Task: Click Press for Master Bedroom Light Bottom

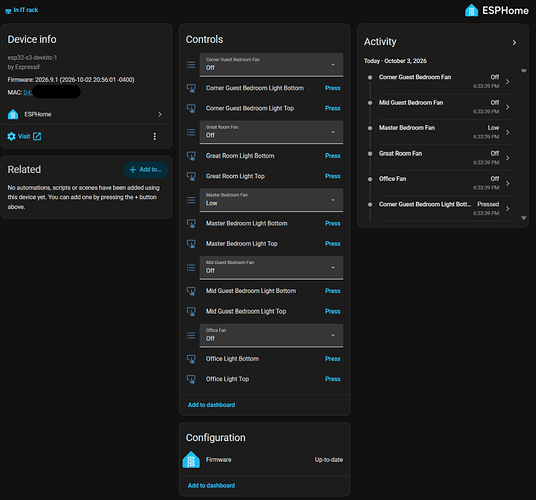Action: coord(333,224)
